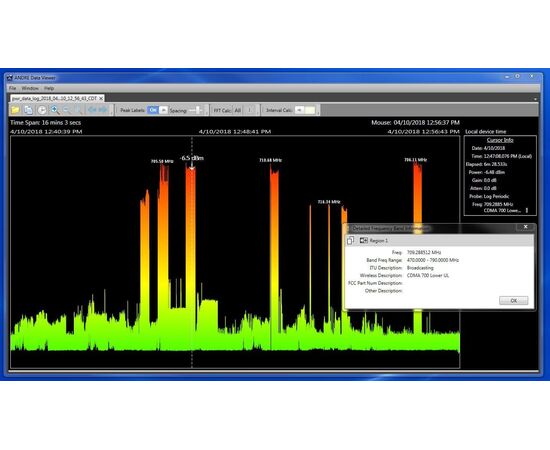Click the Freq 709.2885 MHz row in Cursor Info
The image size is (550, 450).
pos(492,204)
